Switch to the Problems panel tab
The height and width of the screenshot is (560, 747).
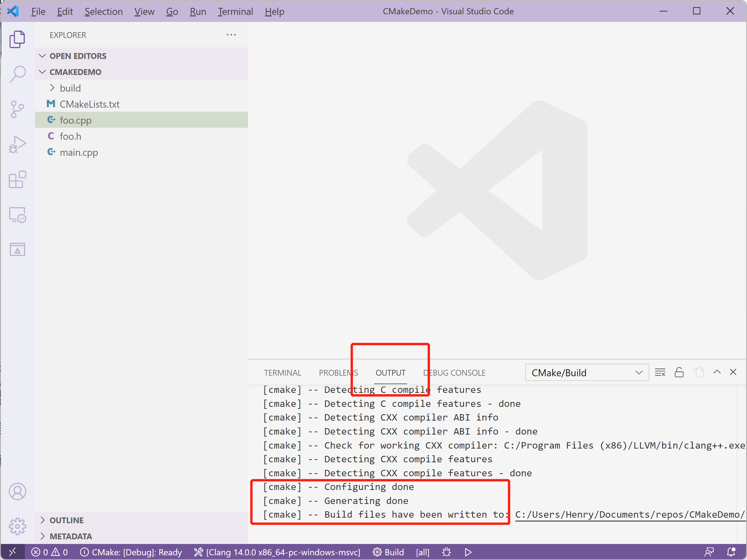(x=338, y=373)
